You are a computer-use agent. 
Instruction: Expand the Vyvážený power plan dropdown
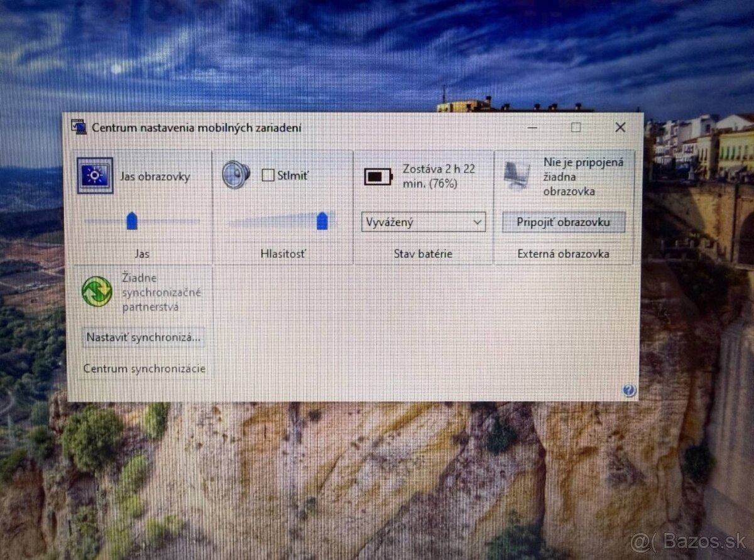coord(423,222)
